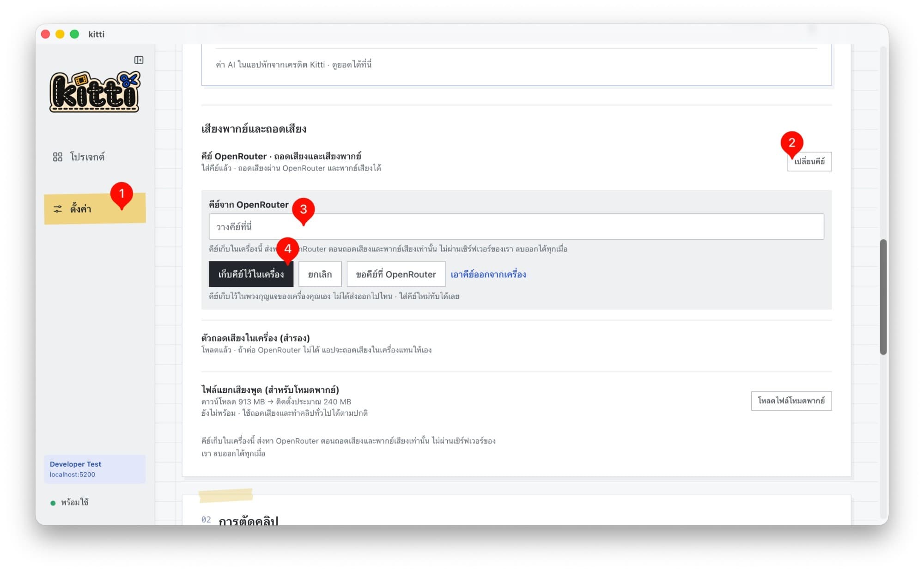The height and width of the screenshot is (572, 924).
Task: Click the vertical scrollbar thumb
Action: (883, 297)
